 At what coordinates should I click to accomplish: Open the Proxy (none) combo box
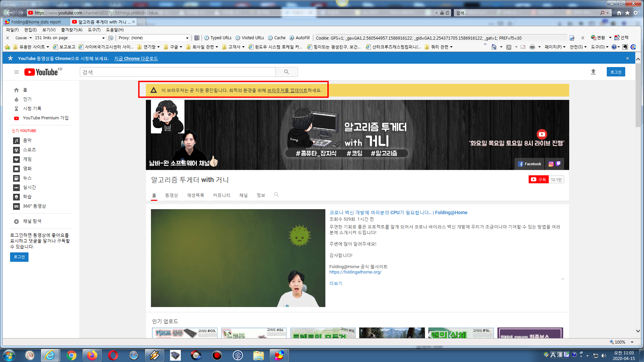pos(154,38)
